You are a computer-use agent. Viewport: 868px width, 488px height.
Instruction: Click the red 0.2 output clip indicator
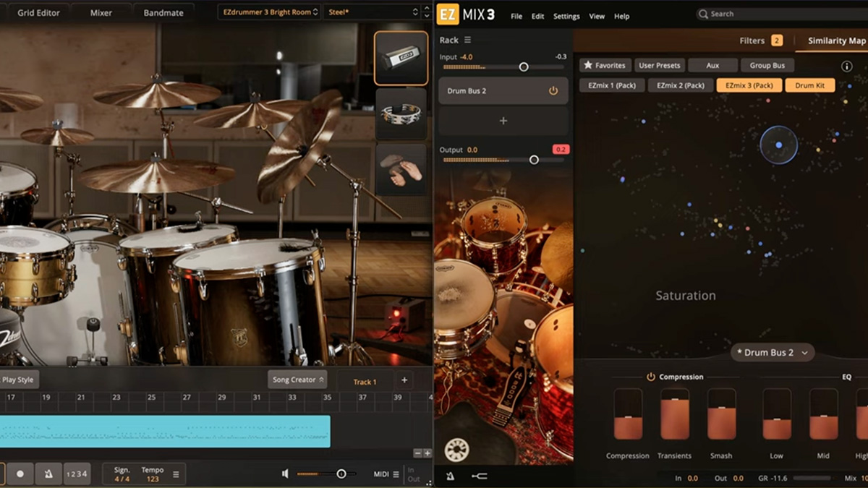561,150
